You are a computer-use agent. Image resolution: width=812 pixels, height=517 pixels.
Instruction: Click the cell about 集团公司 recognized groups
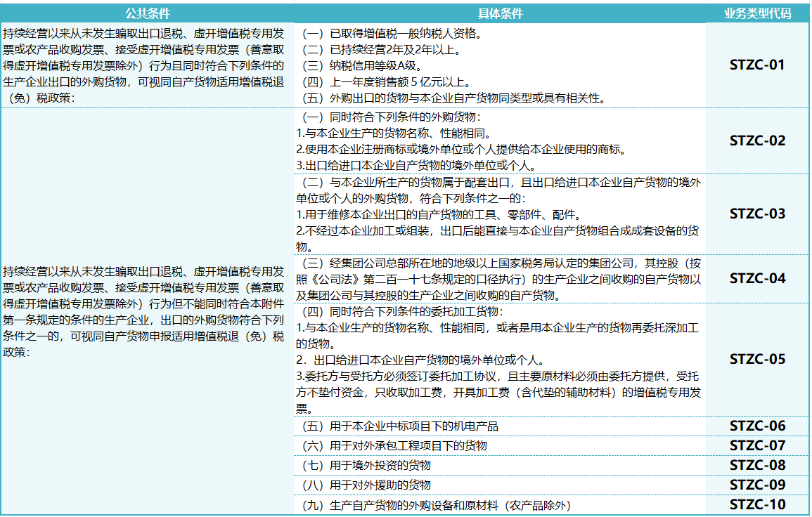(500, 278)
